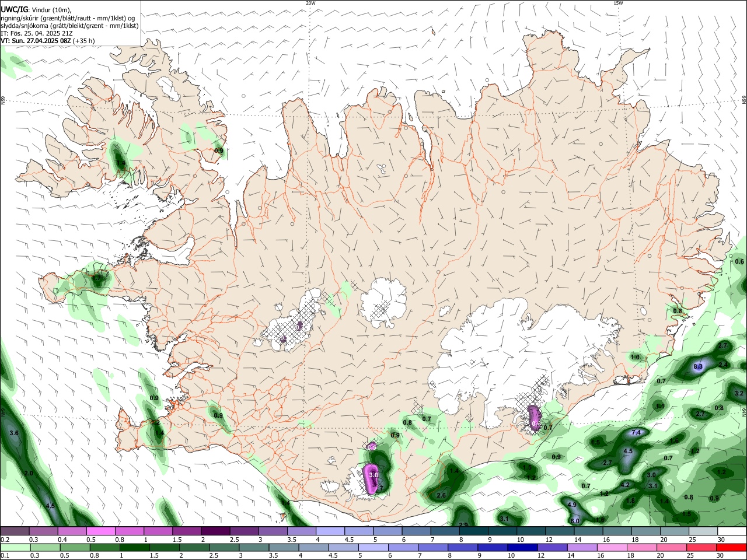Click the 2.6 precipitation value on the south coast

441,495
